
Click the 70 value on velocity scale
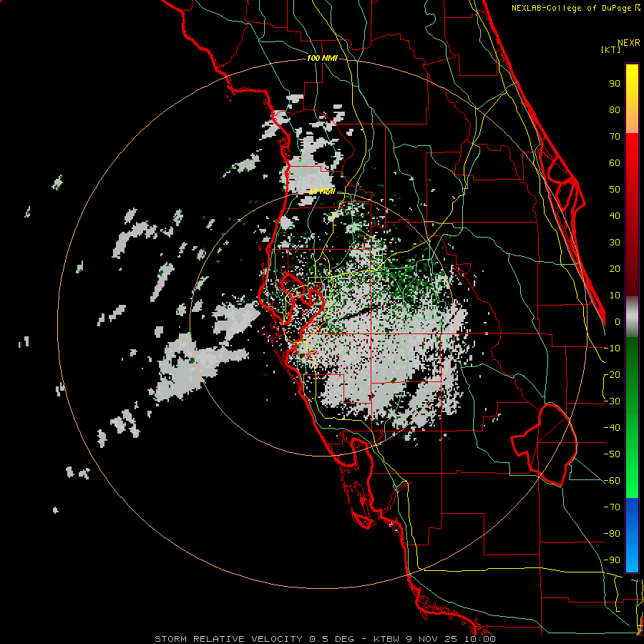(x=615, y=137)
